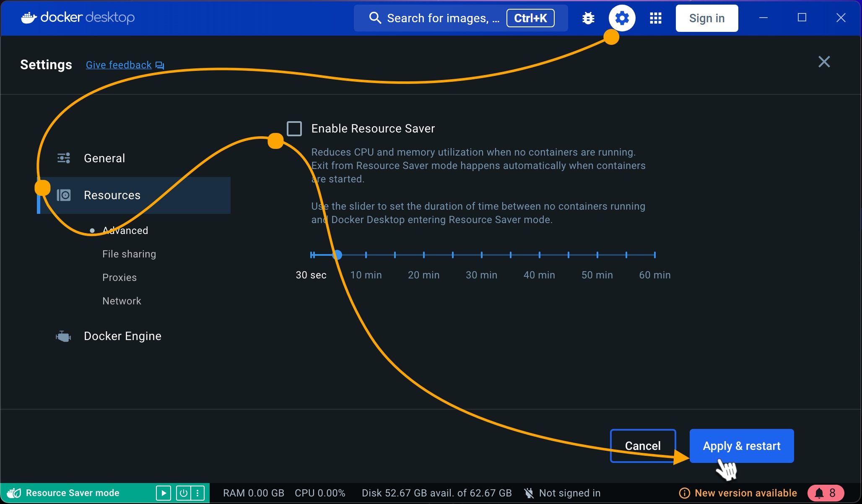Open the extensions grid icon

(655, 18)
